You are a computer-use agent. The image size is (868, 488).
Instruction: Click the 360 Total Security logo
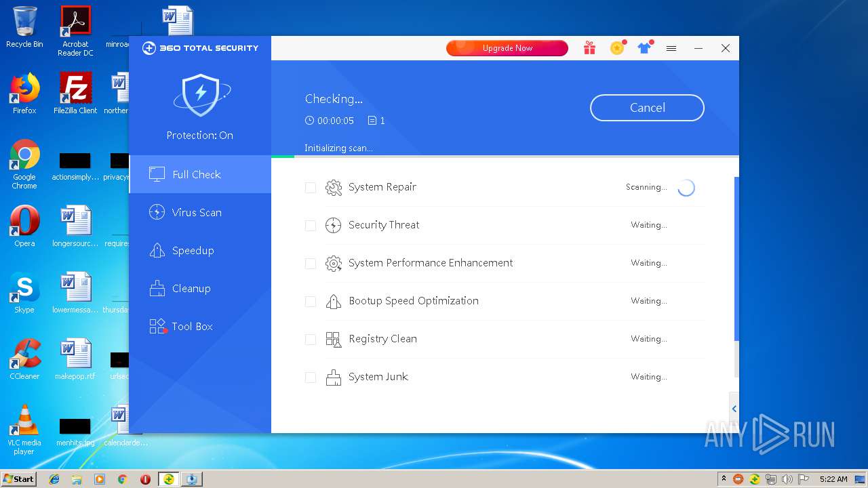pyautogui.click(x=200, y=48)
